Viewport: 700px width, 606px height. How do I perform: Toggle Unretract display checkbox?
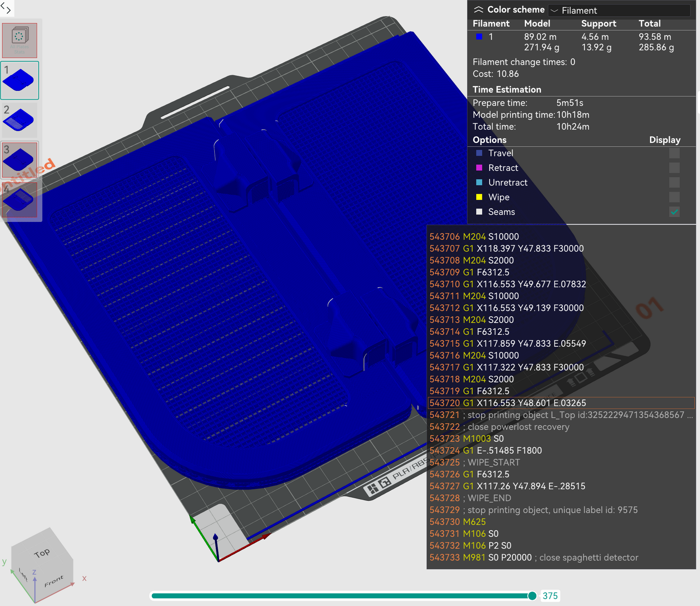[x=674, y=183]
